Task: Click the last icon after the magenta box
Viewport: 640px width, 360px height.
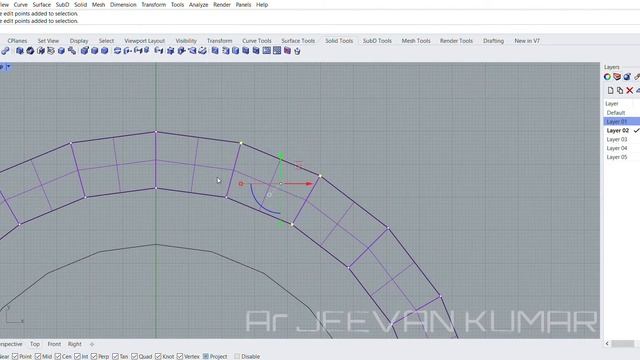Action: (297, 51)
